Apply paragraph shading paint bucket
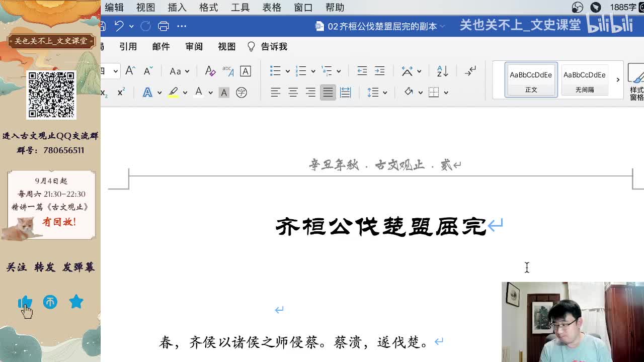644x362 pixels. pos(408,92)
